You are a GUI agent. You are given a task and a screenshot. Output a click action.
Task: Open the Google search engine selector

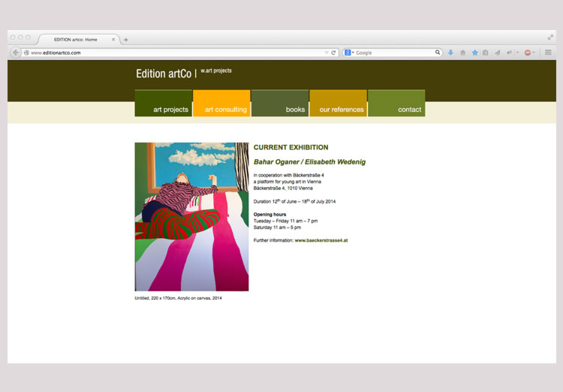[x=349, y=53]
